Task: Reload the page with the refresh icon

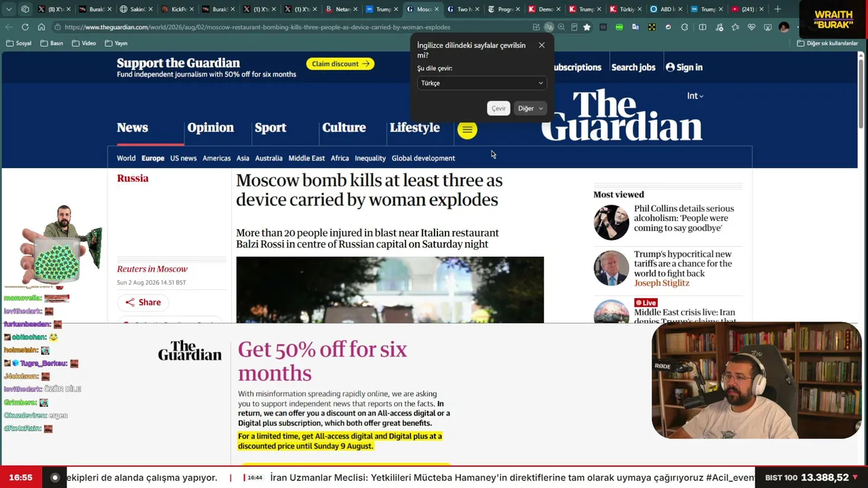Action: click(25, 27)
